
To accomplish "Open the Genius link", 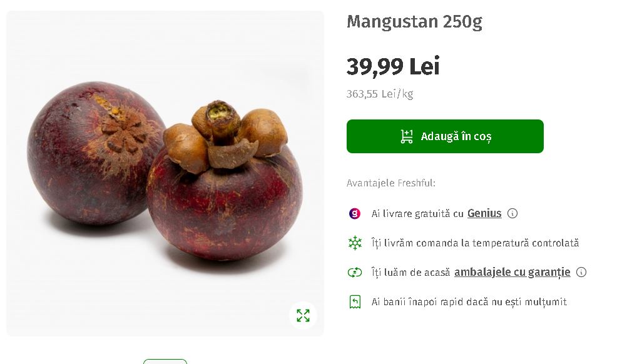I will 484,213.
